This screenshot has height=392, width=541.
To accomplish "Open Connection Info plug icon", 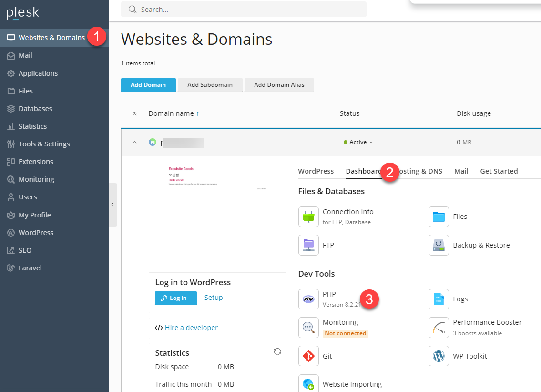I will (308, 217).
